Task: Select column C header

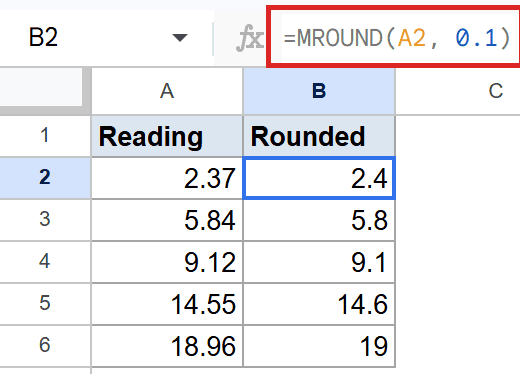Action: click(458, 91)
